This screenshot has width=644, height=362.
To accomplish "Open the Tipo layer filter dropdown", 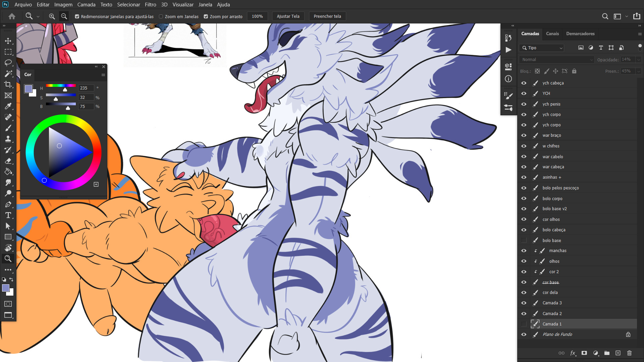I will [542, 48].
